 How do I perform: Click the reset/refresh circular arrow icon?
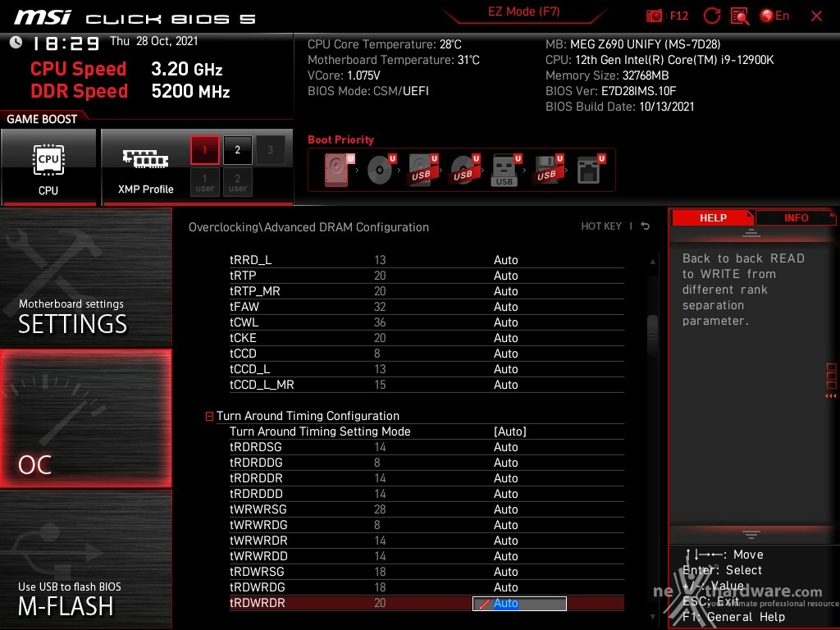point(711,16)
